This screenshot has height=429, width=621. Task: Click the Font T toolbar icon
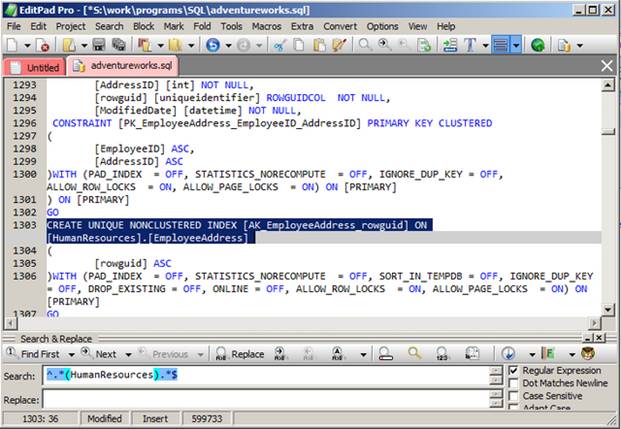(470, 45)
